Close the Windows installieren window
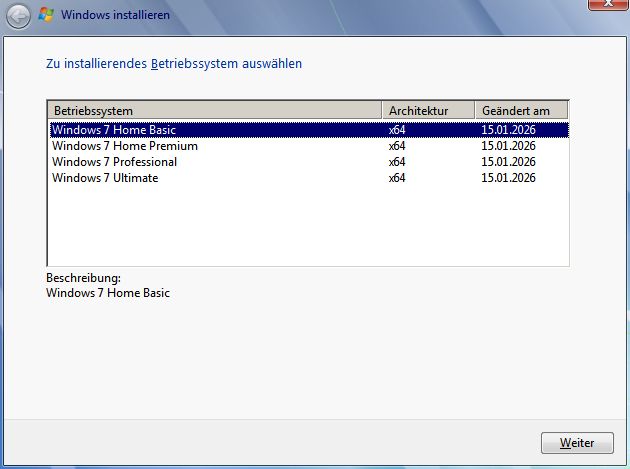This screenshot has width=630, height=469. [x=608, y=4]
